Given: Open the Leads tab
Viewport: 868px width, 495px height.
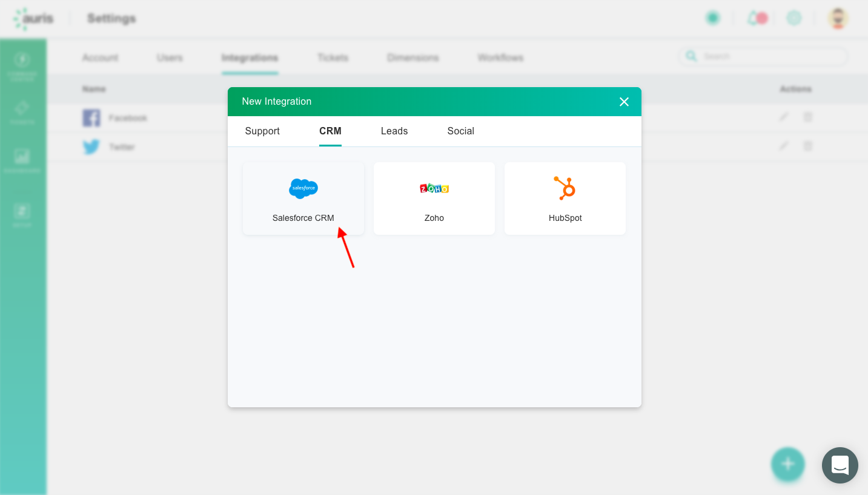Looking at the screenshot, I should 394,131.
